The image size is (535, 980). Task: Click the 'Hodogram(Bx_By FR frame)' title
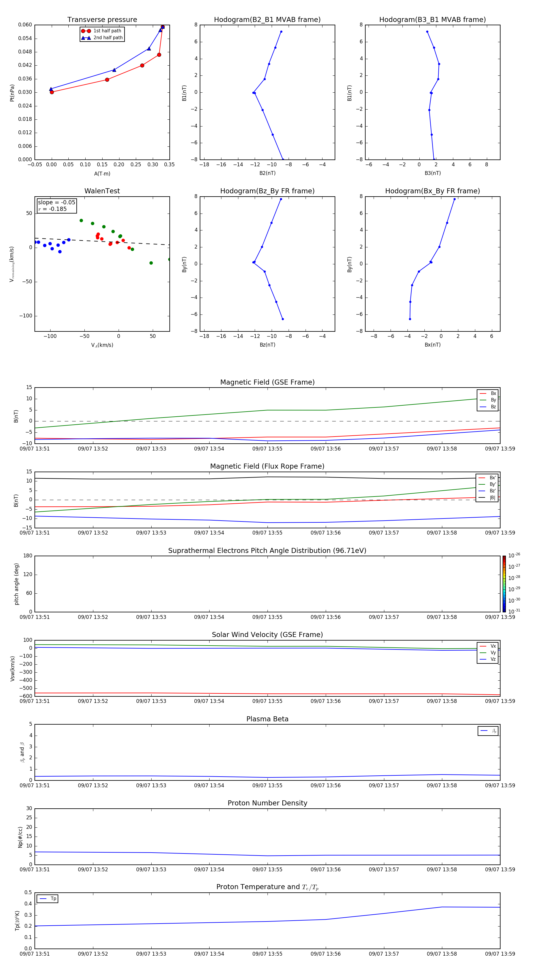point(432,191)
